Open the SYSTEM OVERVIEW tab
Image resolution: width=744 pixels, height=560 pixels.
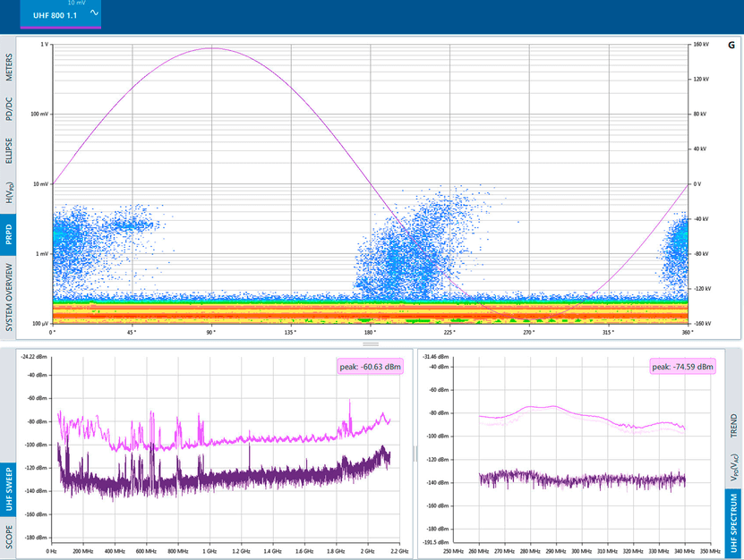[9, 298]
